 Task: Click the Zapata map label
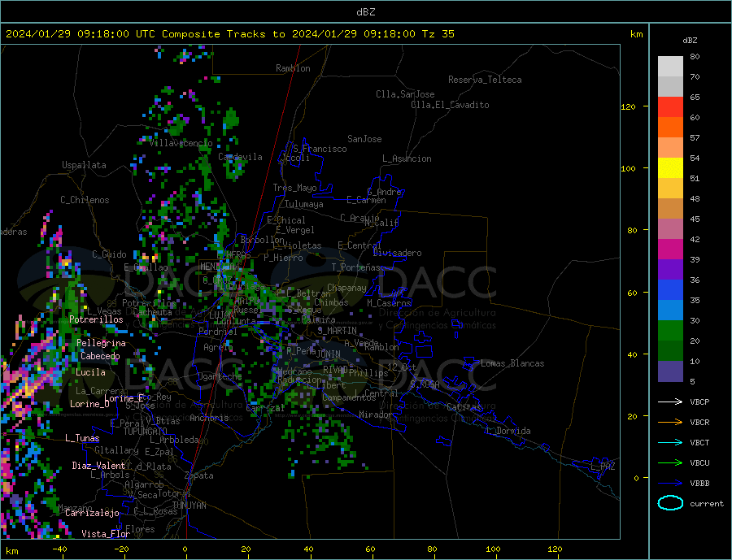pyautogui.click(x=199, y=475)
